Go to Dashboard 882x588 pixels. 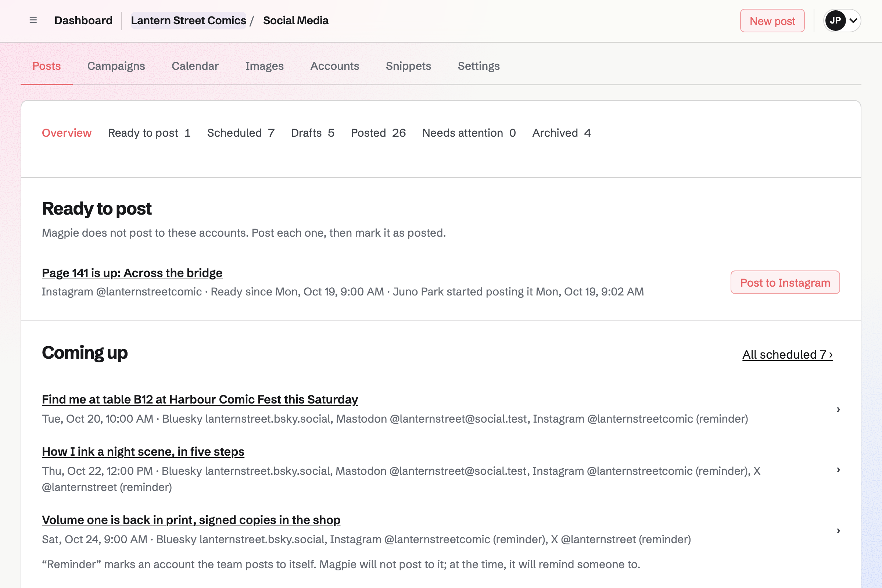83,20
